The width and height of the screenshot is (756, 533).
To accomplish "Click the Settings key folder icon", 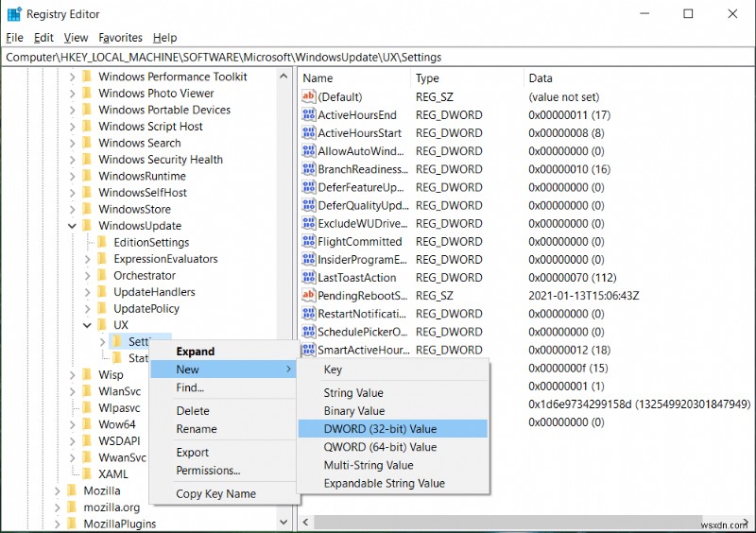I will tap(117, 341).
